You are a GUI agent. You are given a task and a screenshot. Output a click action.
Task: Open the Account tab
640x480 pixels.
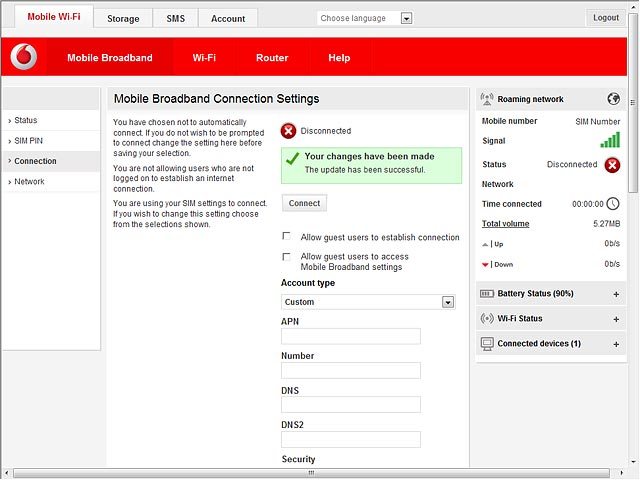click(228, 18)
